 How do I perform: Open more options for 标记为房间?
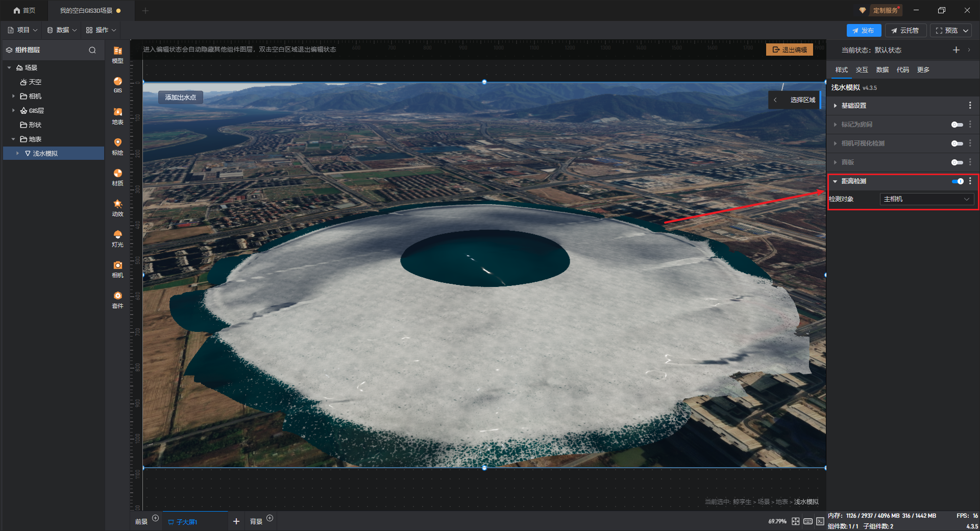pyautogui.click(x=970, y=124)
